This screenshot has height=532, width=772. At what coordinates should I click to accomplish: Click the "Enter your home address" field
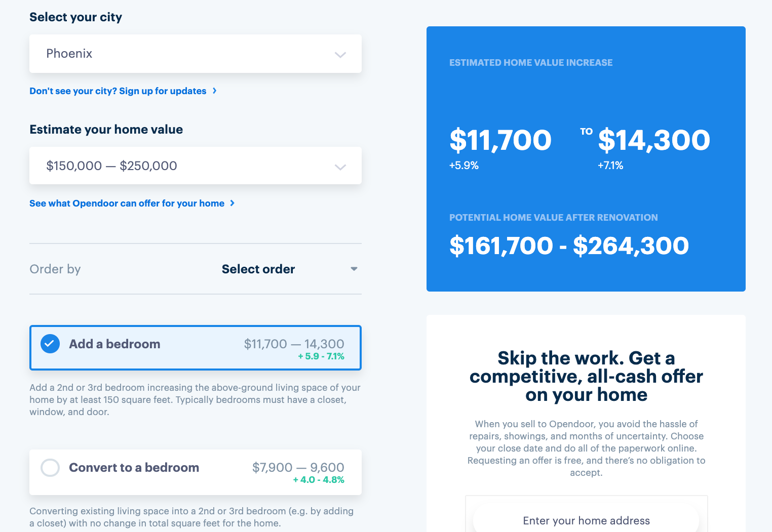[x=586, y=520]
